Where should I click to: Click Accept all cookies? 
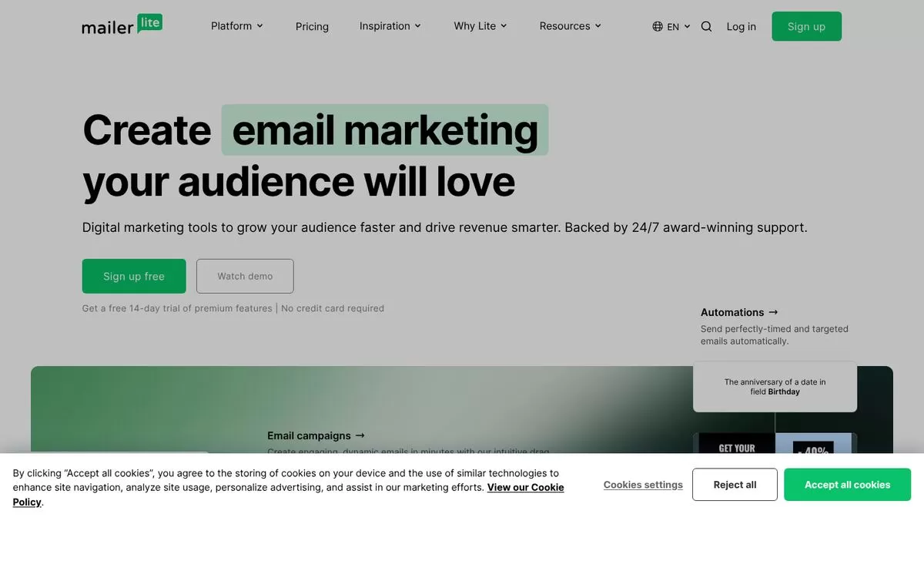point(847,485)
